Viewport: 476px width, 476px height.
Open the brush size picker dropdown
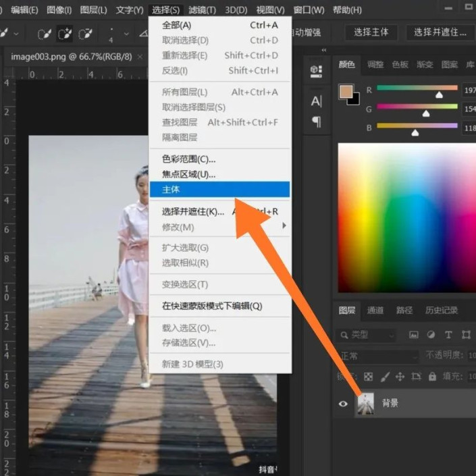coord(126,34)
